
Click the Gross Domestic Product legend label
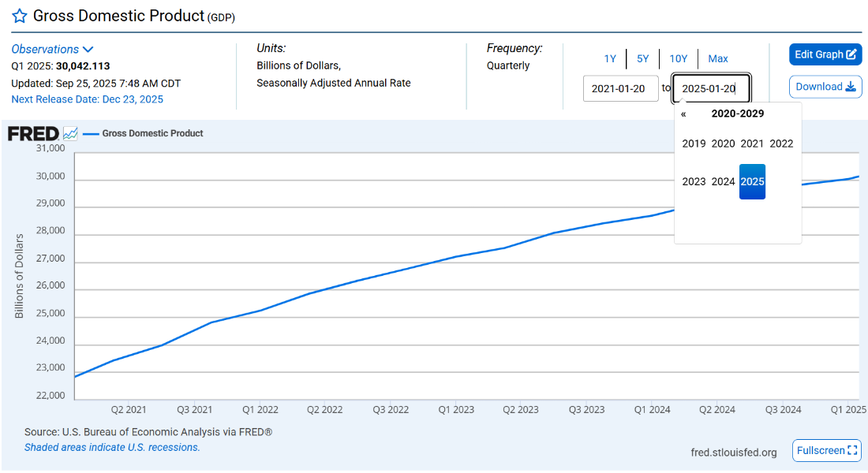coord(152,133)
